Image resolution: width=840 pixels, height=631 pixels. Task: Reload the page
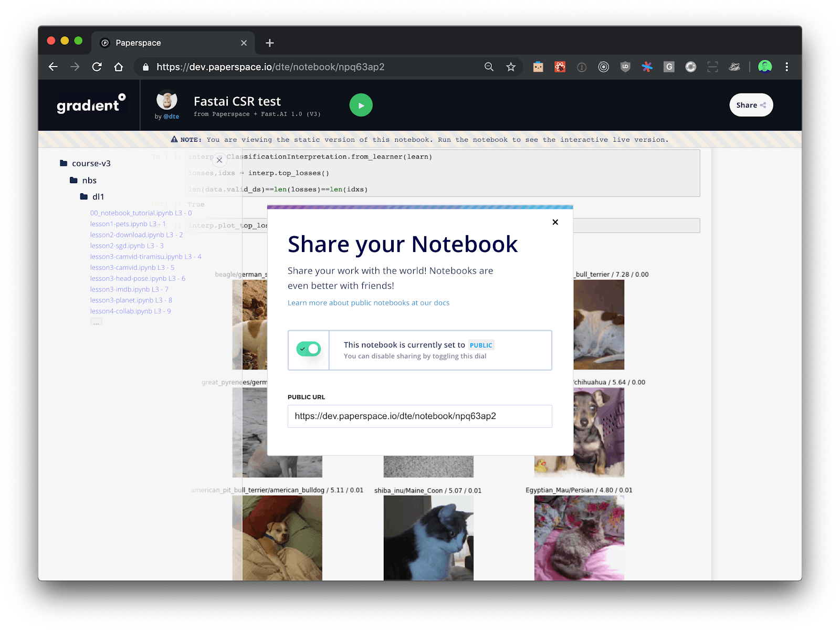point(97,67)
